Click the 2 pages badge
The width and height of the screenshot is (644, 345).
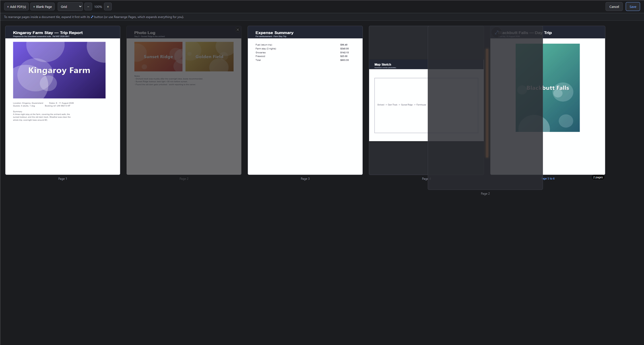(598, 177)
